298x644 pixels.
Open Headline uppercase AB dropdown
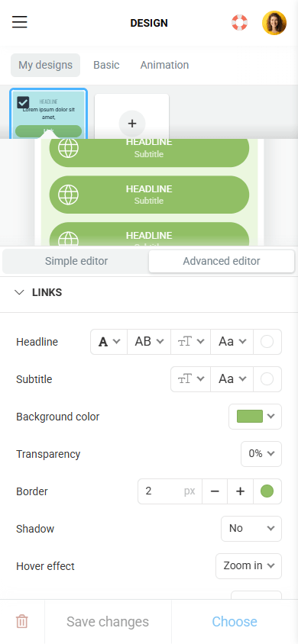149,342
